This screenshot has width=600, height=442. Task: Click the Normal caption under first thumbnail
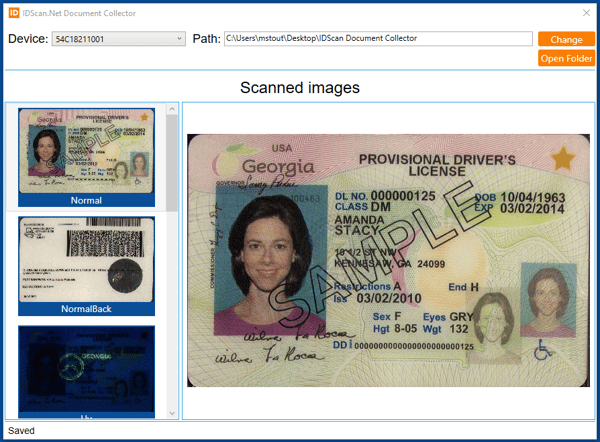86,200
